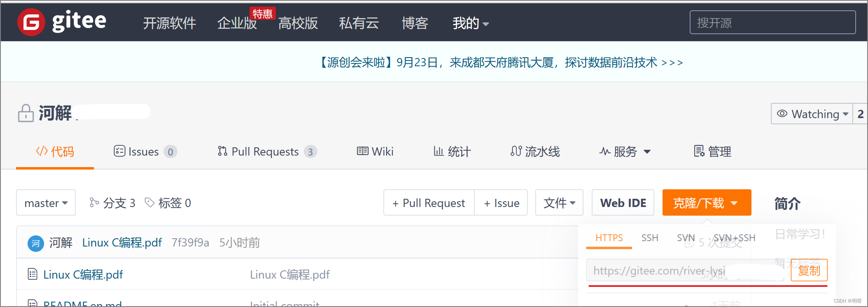Click the 代码 code brackets icon
The width and height of the screenshot is (868, 307).
point(42,151)
